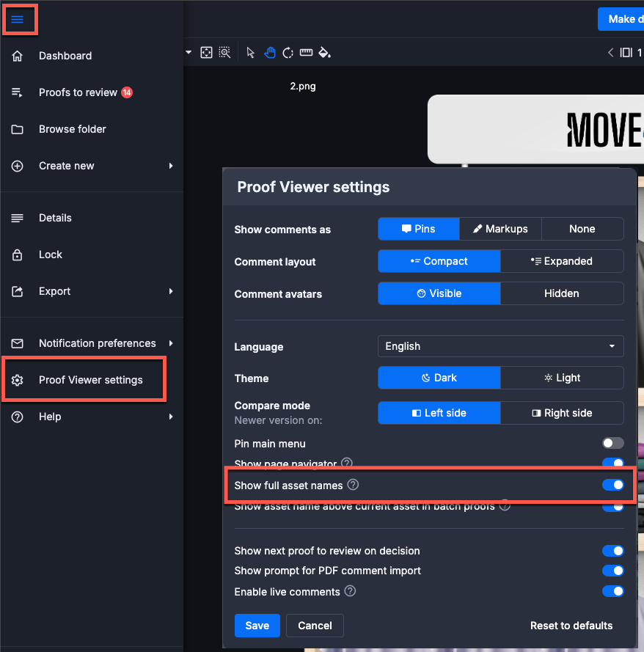Viewport: 644px width, 652px height.
Task: Click Reset to defaults
Action: click(571, 626)
